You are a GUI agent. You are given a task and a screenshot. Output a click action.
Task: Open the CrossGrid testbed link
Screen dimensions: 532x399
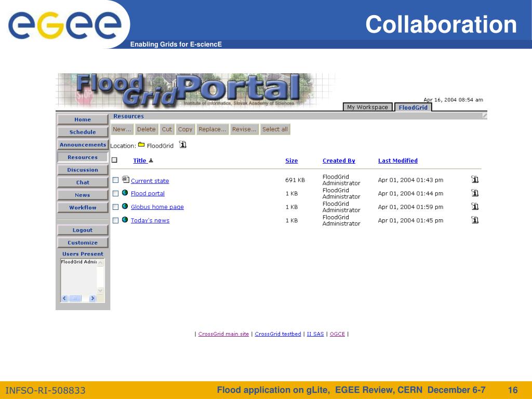[278, 334]
